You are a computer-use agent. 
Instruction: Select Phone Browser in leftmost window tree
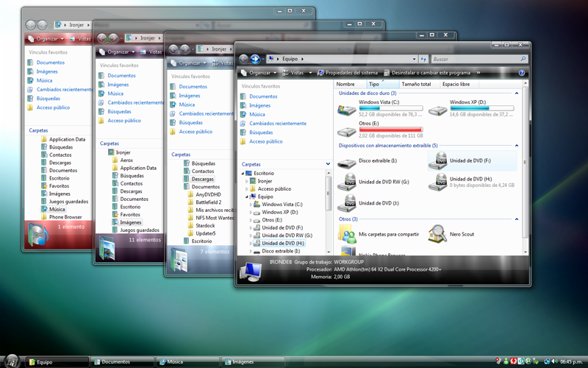click(x=65, y=217)
